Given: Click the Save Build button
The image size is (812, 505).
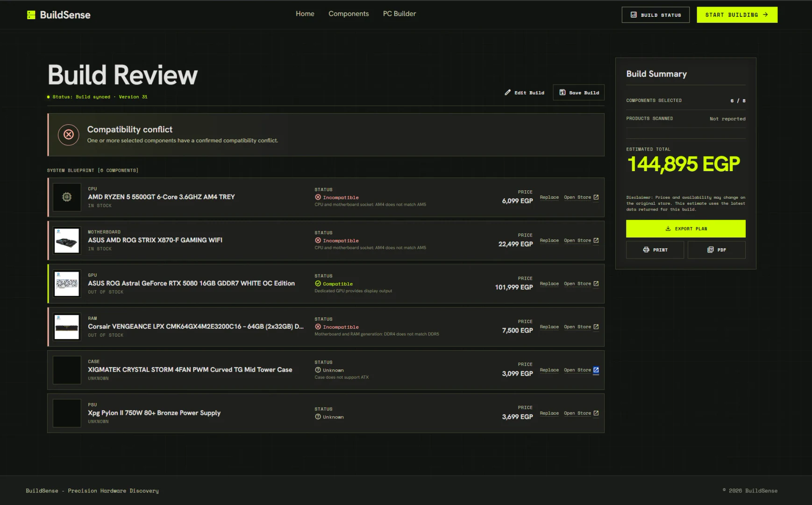Looking at the screenshot, I should (578, 93).
